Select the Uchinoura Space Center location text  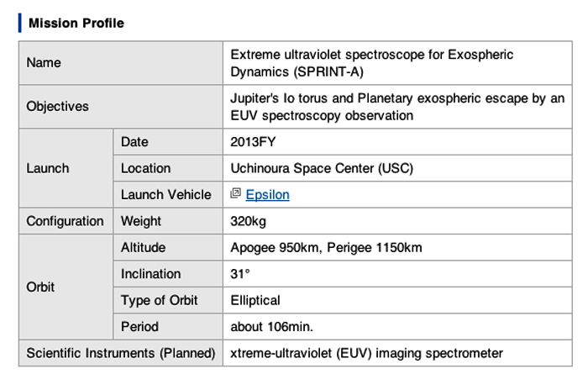[x=322, y=168]
